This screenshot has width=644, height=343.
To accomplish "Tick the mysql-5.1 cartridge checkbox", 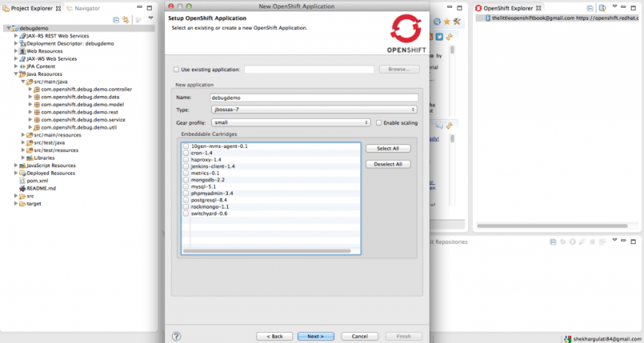I will pyautogui.click(x=186, y=186).
